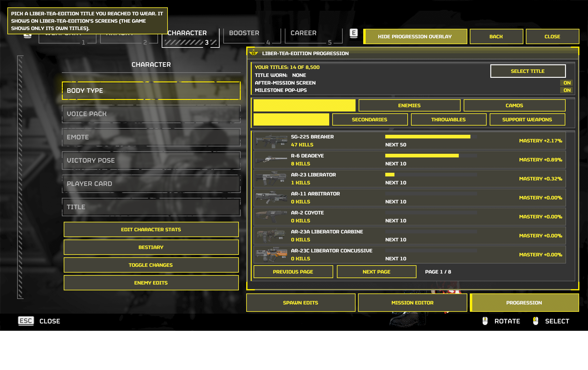Click the E key icon beside Career tab
588x370 pixels.
354,33
